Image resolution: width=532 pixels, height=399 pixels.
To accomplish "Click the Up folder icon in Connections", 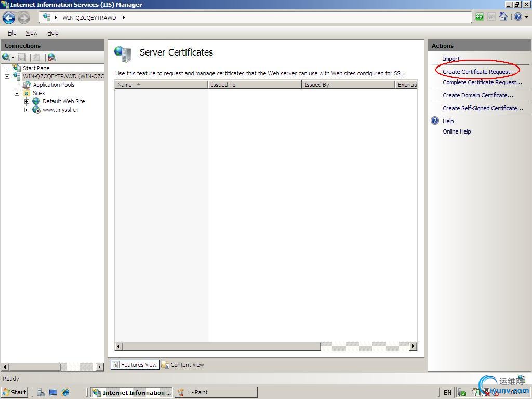I will point(37,57).
